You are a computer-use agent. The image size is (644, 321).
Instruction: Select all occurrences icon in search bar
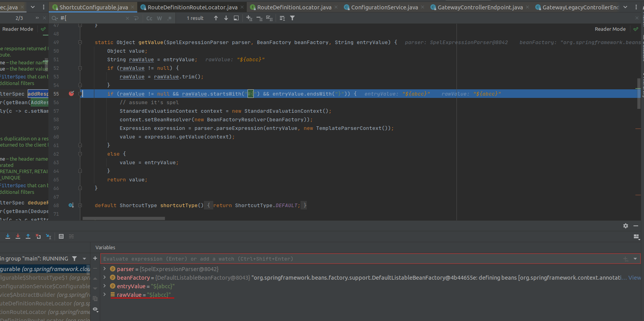click(269, 18)
